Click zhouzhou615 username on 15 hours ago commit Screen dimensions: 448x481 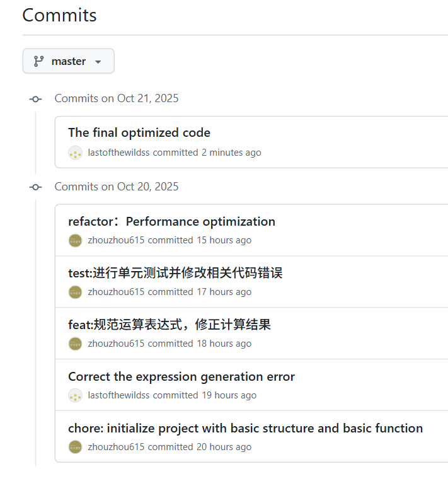point(116,240)
